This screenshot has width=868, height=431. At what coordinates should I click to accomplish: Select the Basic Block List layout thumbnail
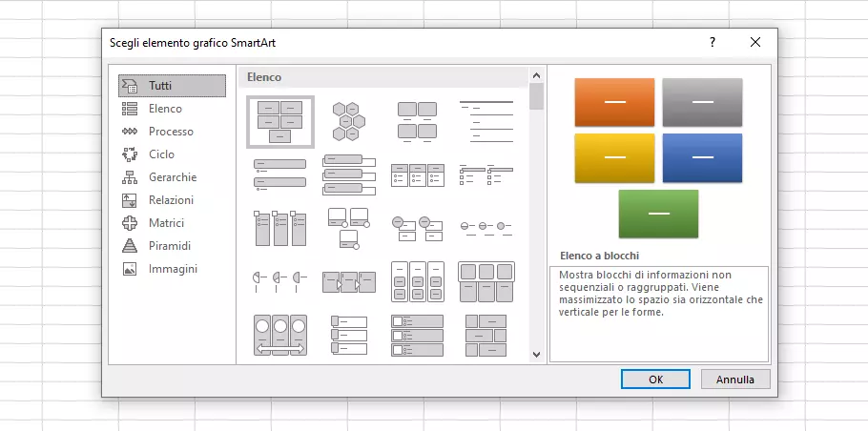pyautogui.click(x=280, y=122)
